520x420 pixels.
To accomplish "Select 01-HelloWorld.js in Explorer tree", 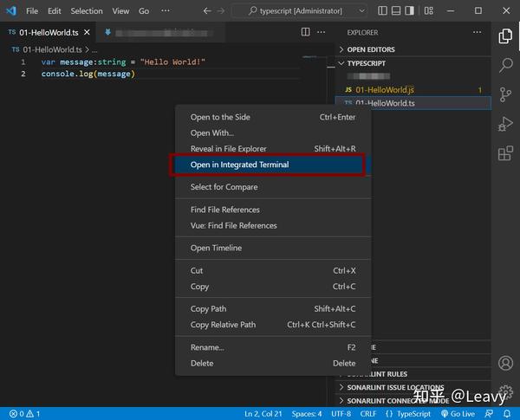I will click(x=384, y=89).
